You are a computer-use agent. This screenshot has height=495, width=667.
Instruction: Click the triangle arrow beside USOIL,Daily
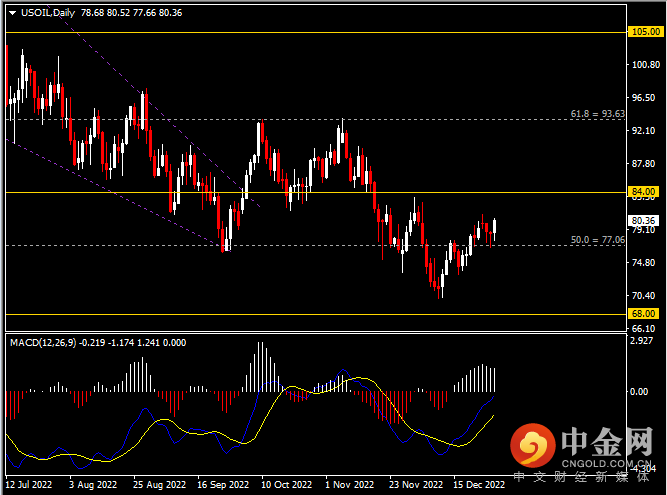11,10
